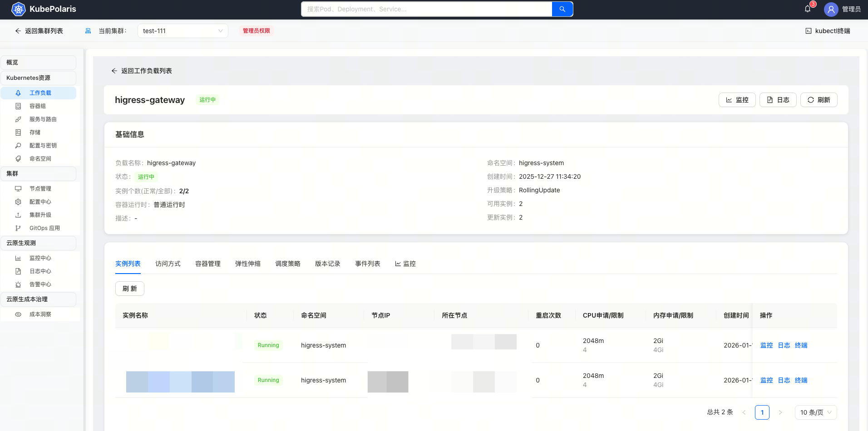The width and height of the screenshot is (868, 431).
Task: Go to 服务与路由 in the sidebar
Action: [43, 119]
